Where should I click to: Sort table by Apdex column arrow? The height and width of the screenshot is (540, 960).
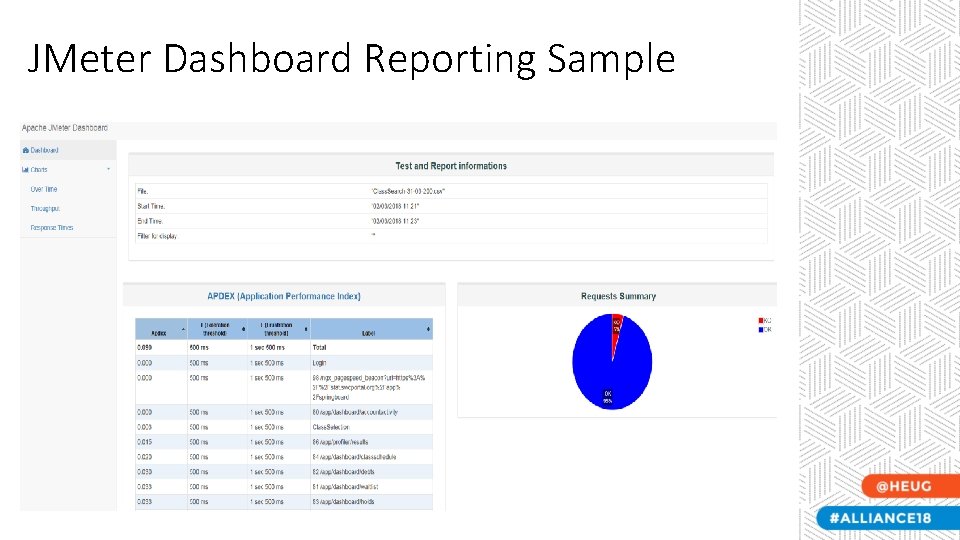183,330
